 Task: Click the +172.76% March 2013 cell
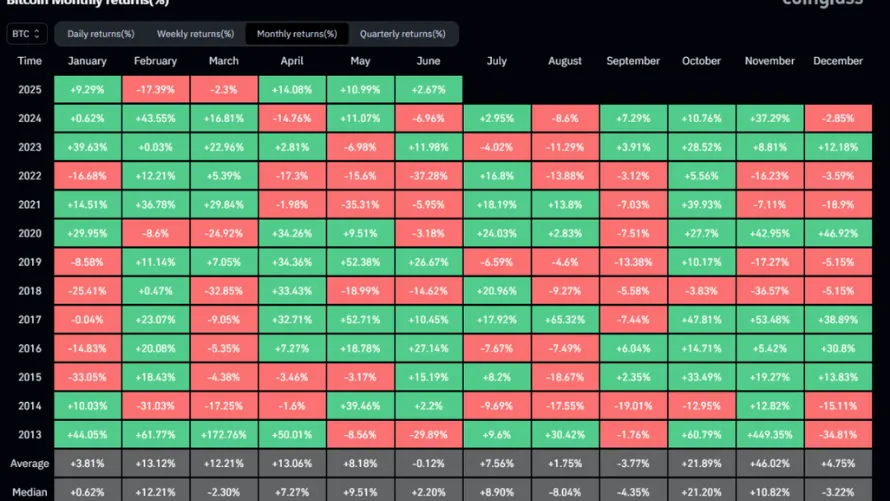224,435
